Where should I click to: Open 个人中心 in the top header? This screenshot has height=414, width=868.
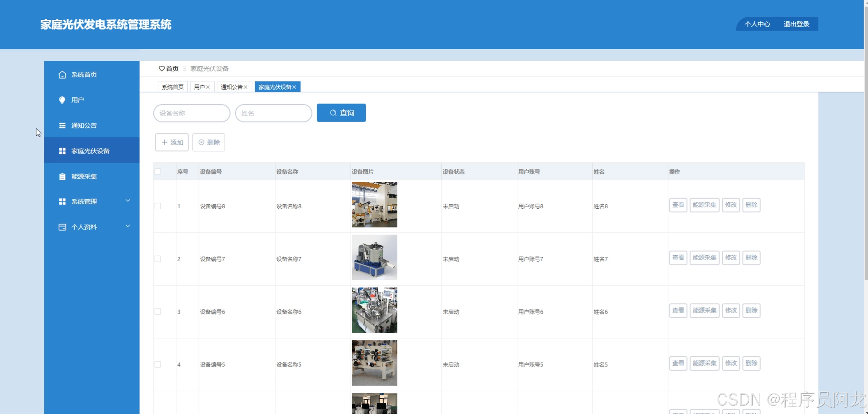[x=757, y=24]
